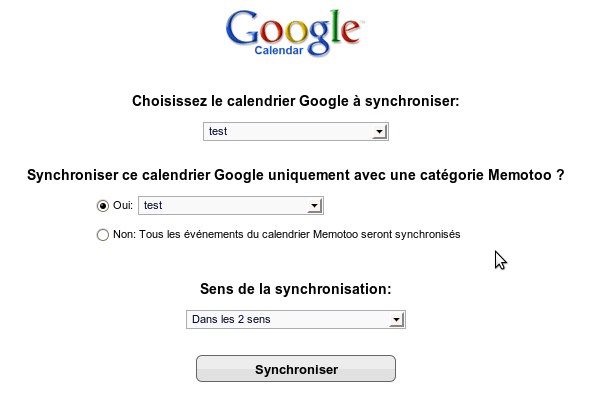Click the Synchroniser button
598x404 pixels.
(296, 369)
